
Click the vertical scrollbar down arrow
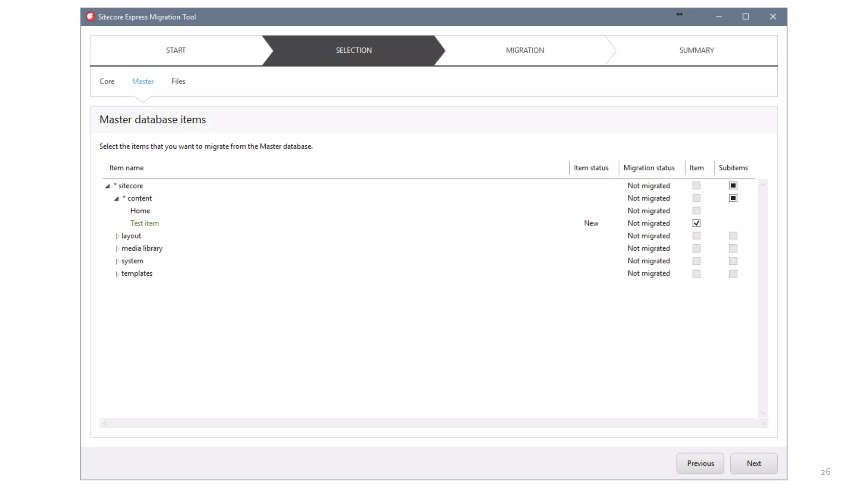[762, 413]
